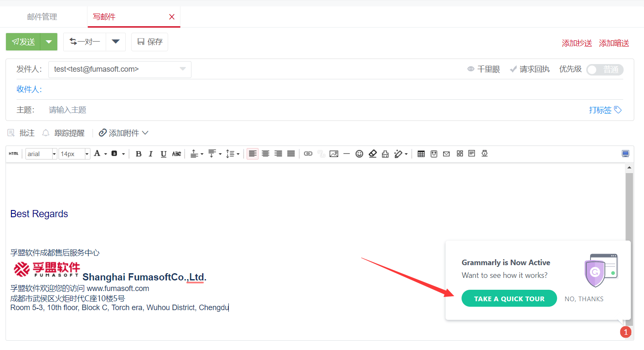Insert a table using the table icon
644x350 pixels.
[421, 154]
